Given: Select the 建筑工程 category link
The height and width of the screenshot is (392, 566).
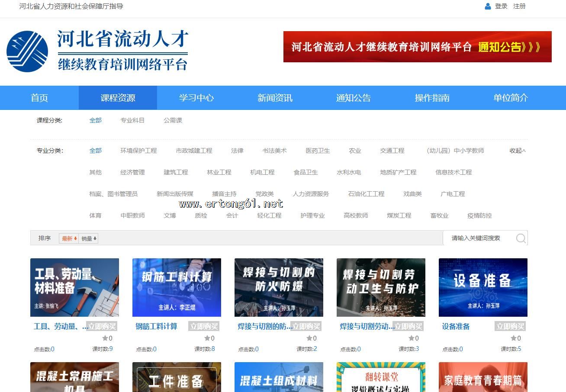Looking at the screenshot, I should [x=176, y=172].
